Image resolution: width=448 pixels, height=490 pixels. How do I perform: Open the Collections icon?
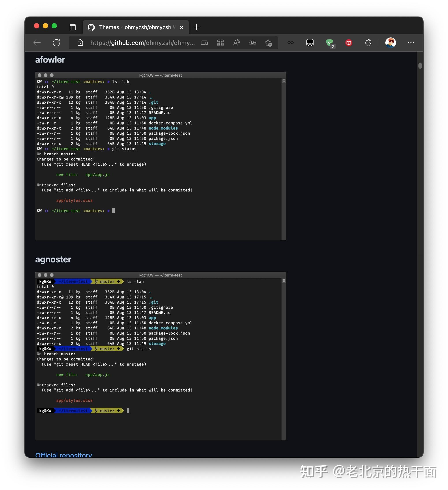(220, 43)
